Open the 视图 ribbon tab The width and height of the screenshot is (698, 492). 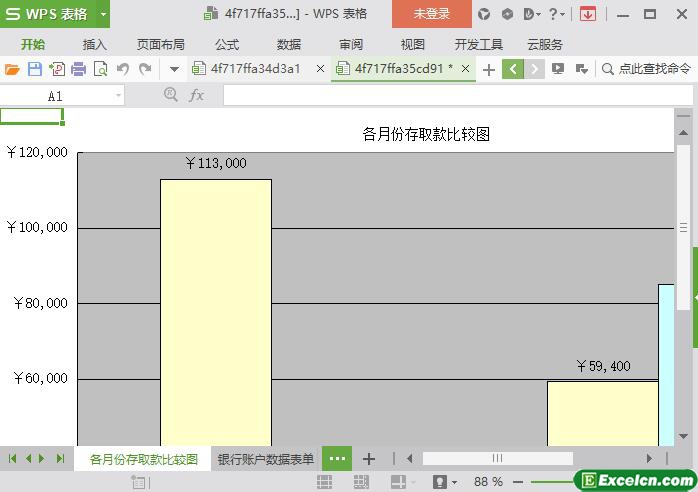tap(413, 45)
